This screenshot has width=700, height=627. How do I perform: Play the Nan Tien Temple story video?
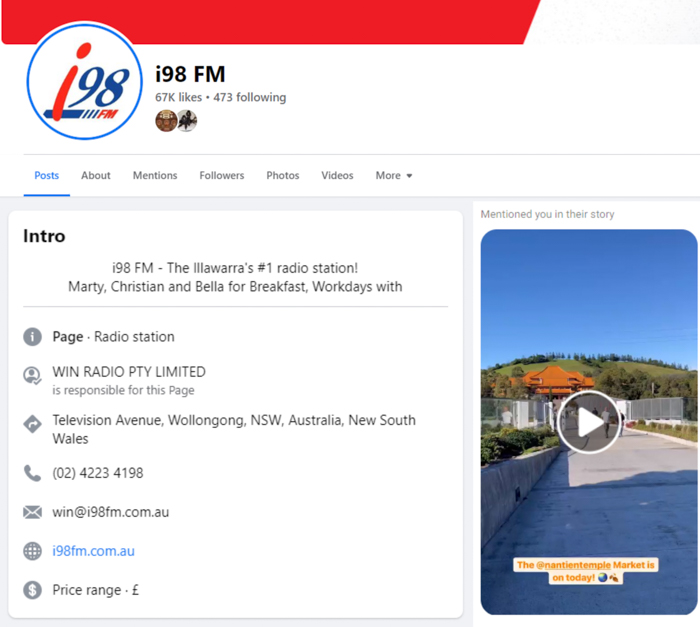pos(589,422)
